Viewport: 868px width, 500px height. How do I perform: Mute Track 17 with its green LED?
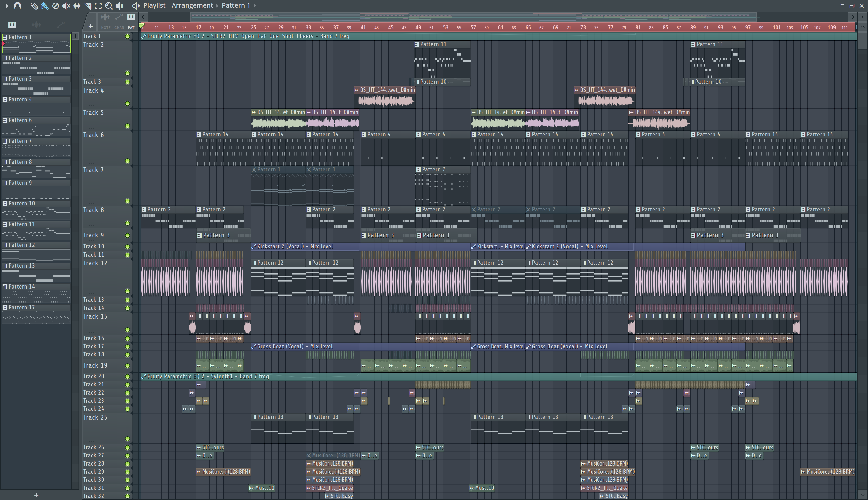[x=128, y=347]
